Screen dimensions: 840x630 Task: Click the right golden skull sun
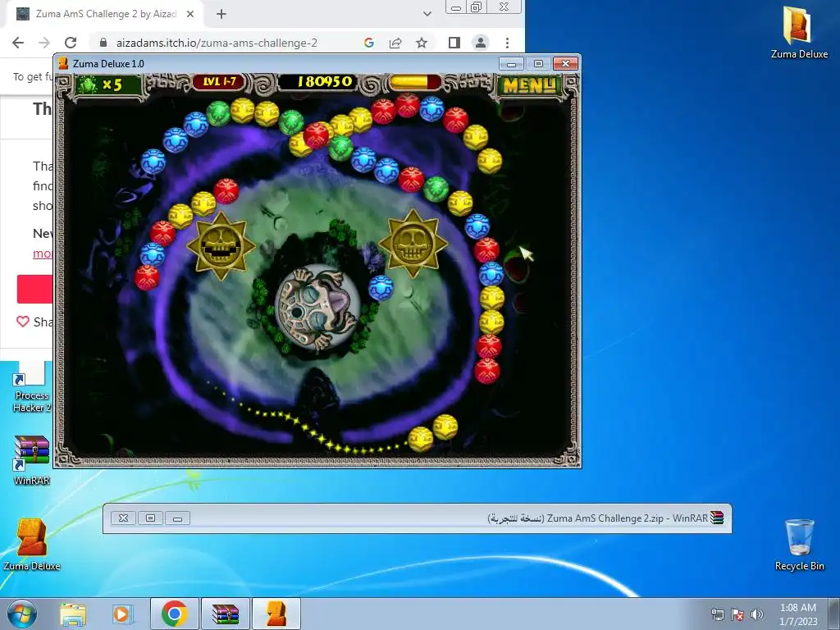click(x=413, y=244)
